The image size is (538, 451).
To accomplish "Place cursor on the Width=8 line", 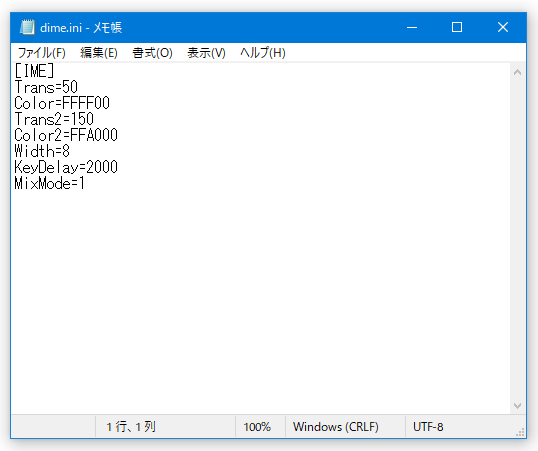I will point(42,151).
